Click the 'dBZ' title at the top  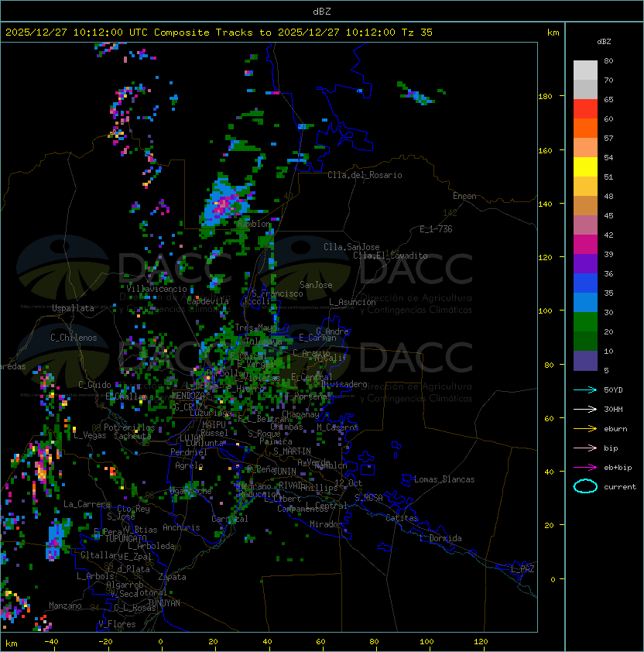coord(322,11)
